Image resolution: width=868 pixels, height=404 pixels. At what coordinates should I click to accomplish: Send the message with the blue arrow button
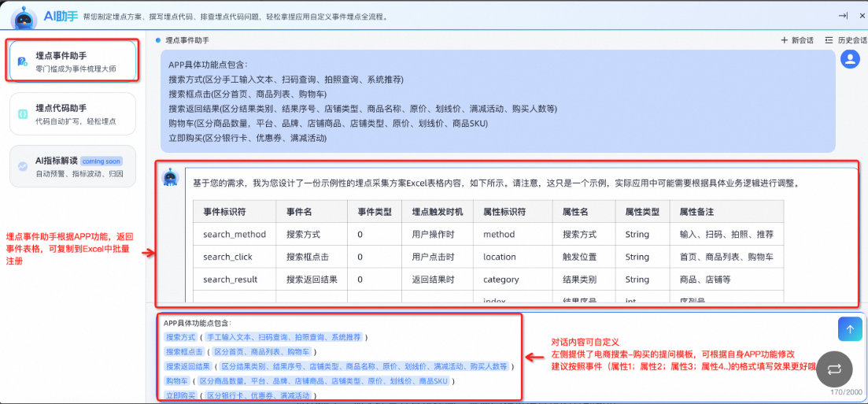(850, 328)
